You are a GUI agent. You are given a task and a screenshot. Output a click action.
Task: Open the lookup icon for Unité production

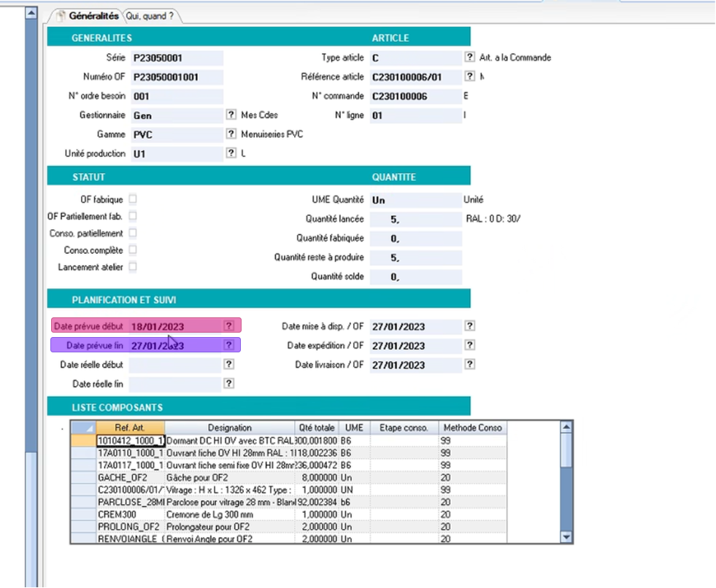coord(231,153)
